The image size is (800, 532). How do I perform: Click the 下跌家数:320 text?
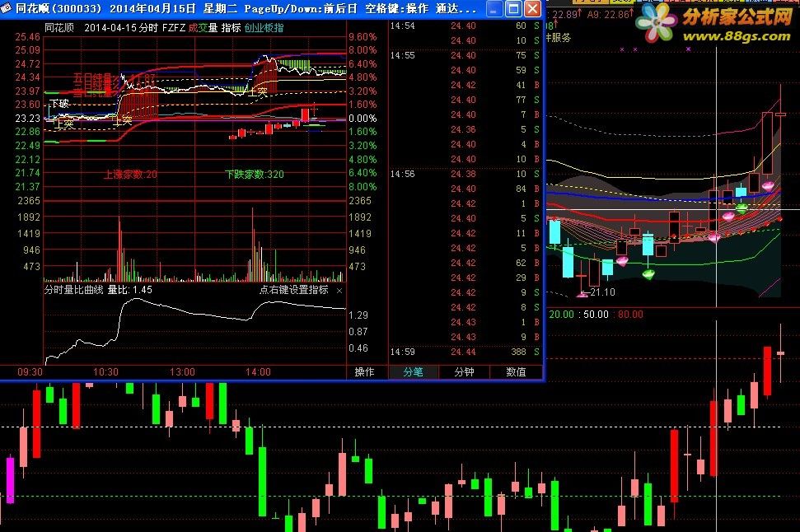pyautogui.click(x=254, y=174)
